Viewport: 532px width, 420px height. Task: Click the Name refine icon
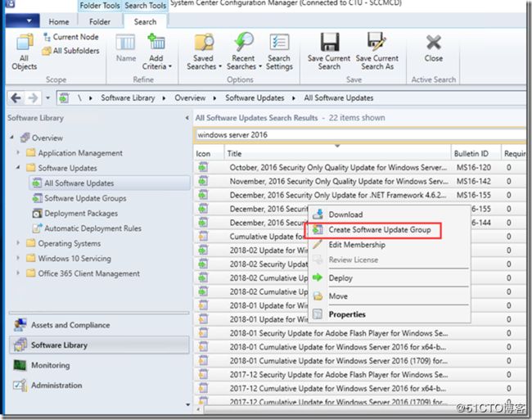click(126, 47)
